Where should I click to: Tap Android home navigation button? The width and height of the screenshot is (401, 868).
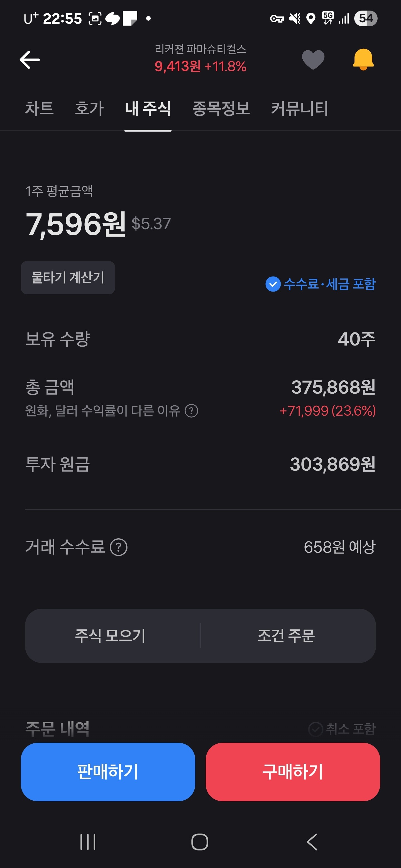[x=200, y=842]
